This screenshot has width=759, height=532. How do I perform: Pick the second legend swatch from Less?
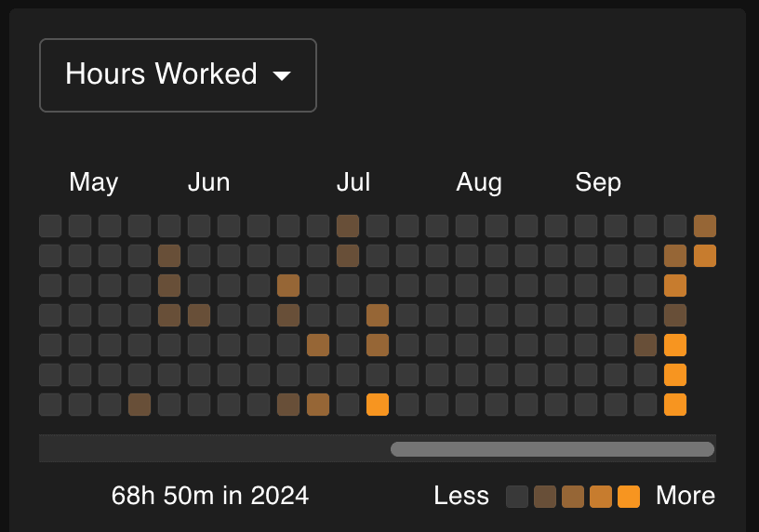545,497
